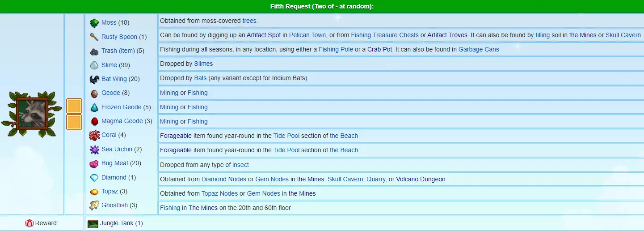Click the Diamond gem icon

94,178
